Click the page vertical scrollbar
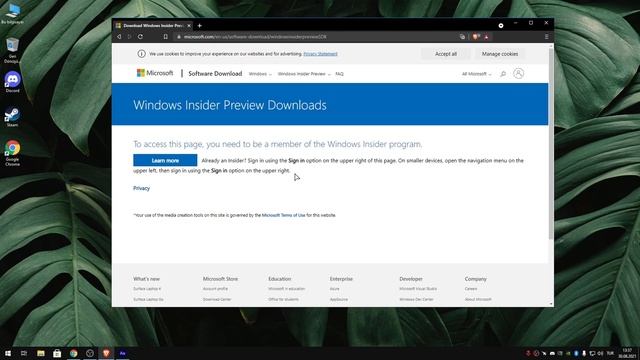This screenshot has height=360, width=640. point(551,143)
